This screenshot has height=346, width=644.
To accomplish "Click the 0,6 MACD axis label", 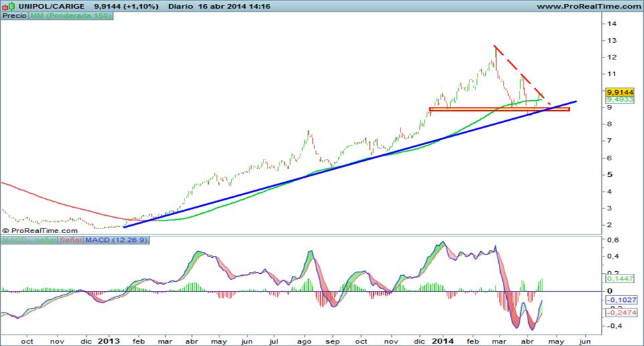I will [x=614, y=240].
